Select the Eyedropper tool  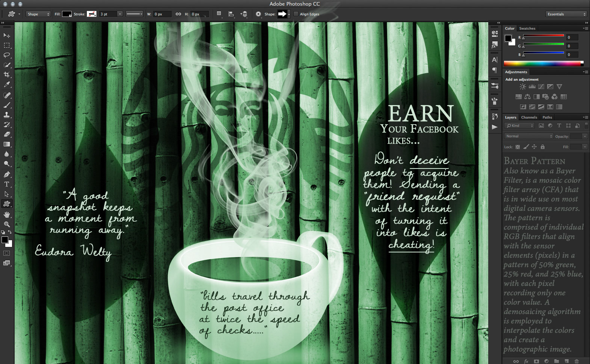[7, 85]
